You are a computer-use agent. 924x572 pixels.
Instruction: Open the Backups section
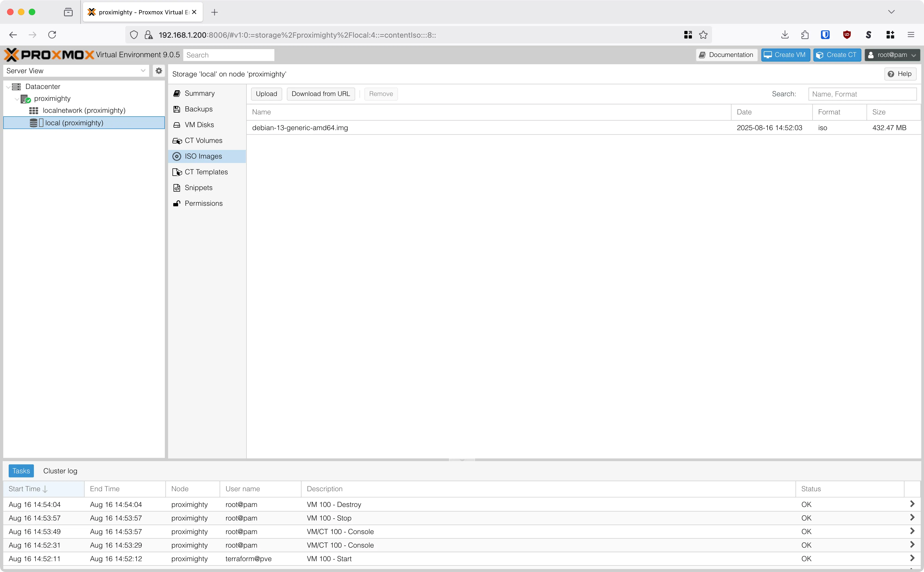pyautogui.click(x=199, y=109)
